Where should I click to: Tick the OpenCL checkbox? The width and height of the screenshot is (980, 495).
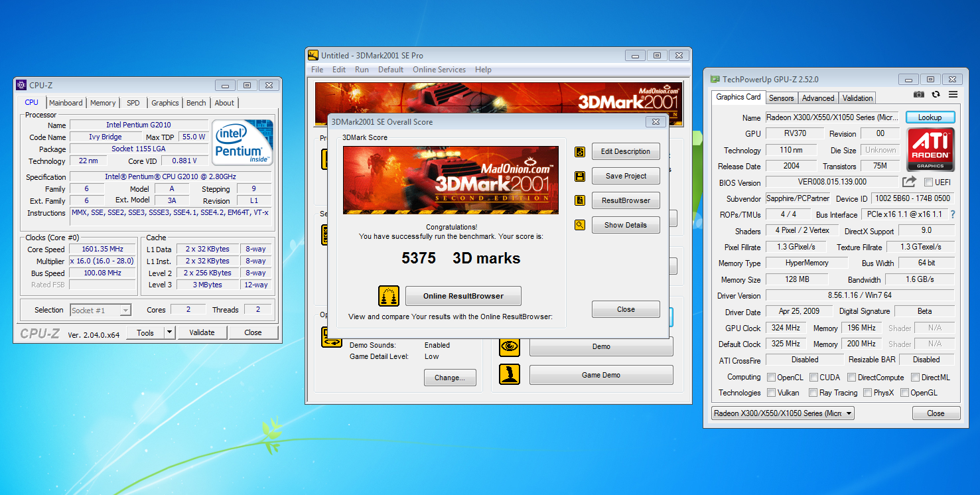[772, 378]
